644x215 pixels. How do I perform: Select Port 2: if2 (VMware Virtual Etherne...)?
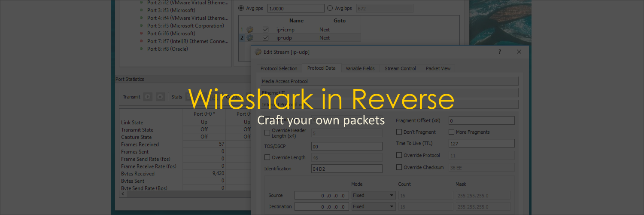(x=188, y=3)
